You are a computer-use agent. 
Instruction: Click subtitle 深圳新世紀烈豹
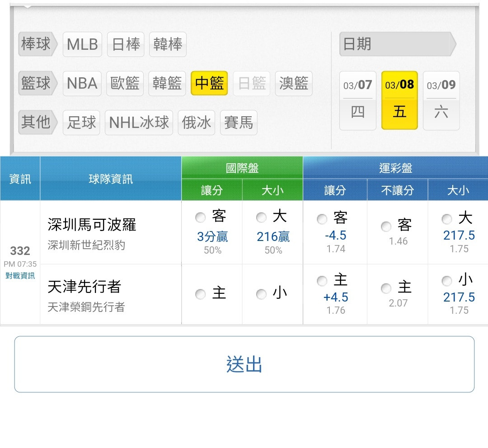coord(86,245)
